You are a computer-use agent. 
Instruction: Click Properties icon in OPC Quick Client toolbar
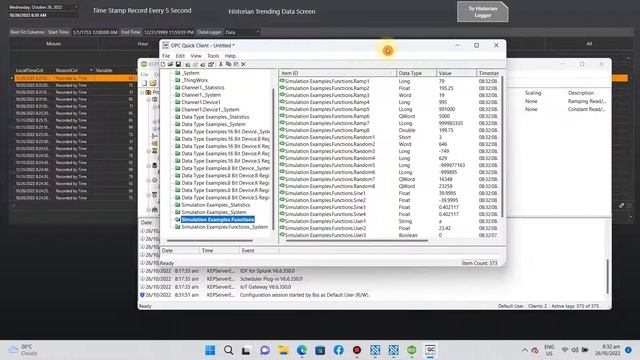point(211,64)
